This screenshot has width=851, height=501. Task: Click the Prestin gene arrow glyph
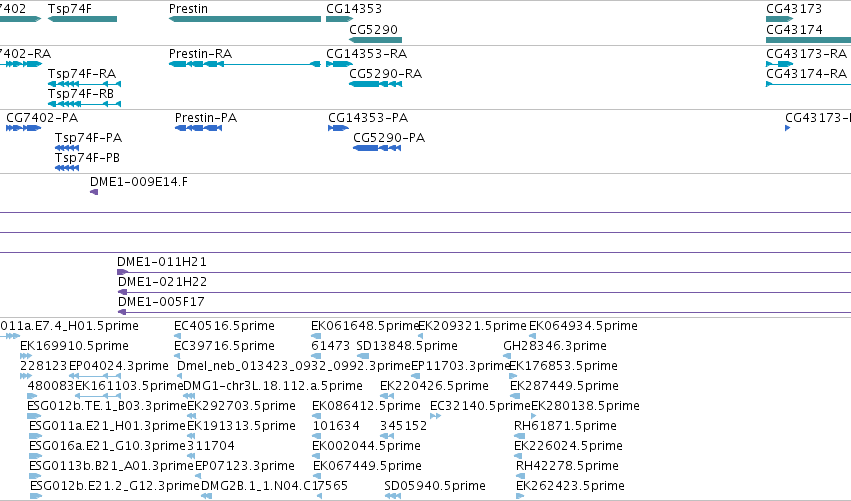click(x=245, y=19)
